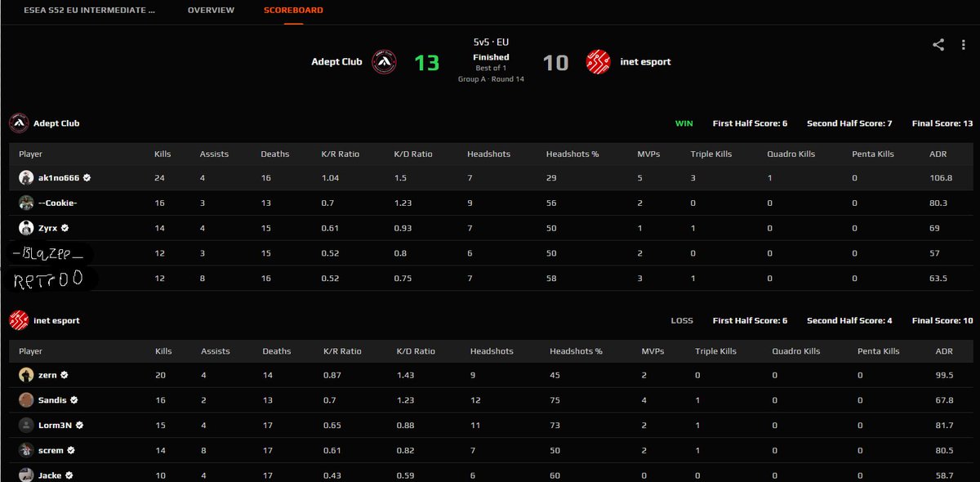Screen dimensions: 980x482
Task: Click Adept Club Final Score: 13 label
Action: 942,123
